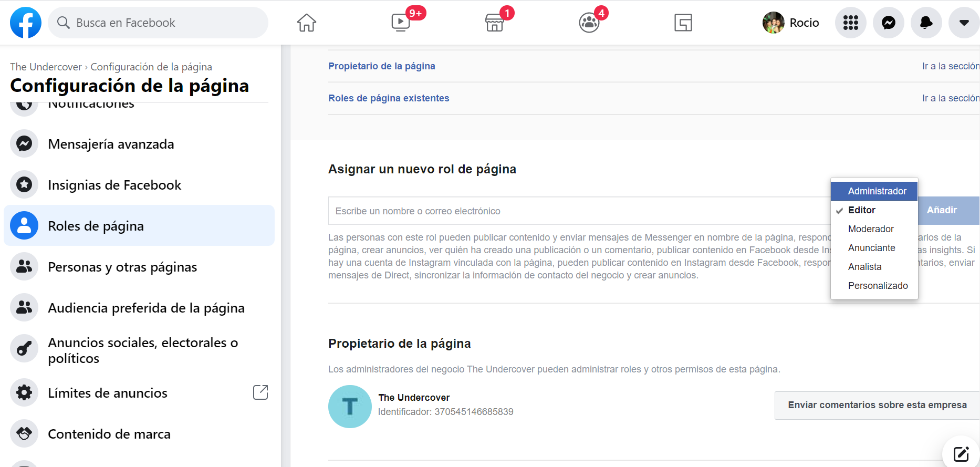Open the Groups icon
Image resolution: width=980 pixels, height=467 pixels.
click(x=589, y=23)
